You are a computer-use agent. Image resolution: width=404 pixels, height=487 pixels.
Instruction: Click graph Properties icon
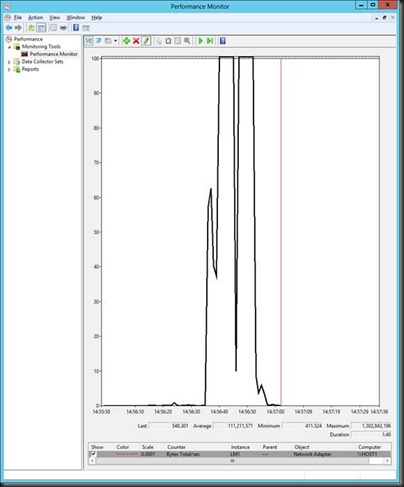tap(178, 41)
